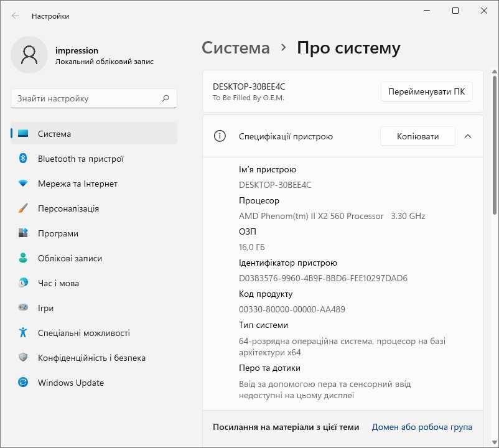The image size is (499, 448).
Task: Click the Посилання на матеріали з цієї теми label
Action: (x=286, y=427)
